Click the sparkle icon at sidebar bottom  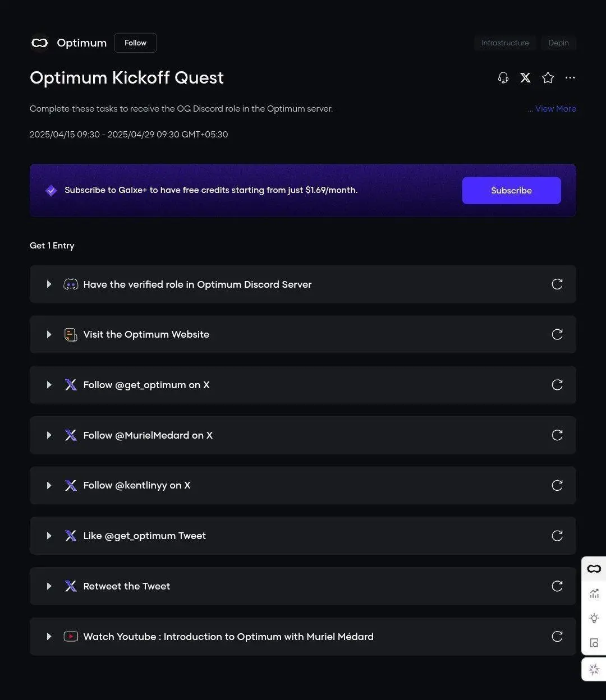[594, 669]
